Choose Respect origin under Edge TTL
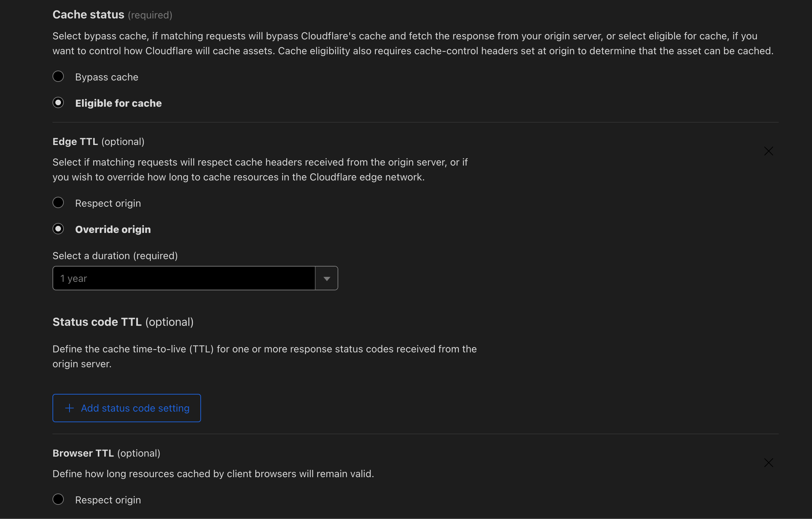The width and height of the screenshot is (812, 519). (x=58, y=202)
